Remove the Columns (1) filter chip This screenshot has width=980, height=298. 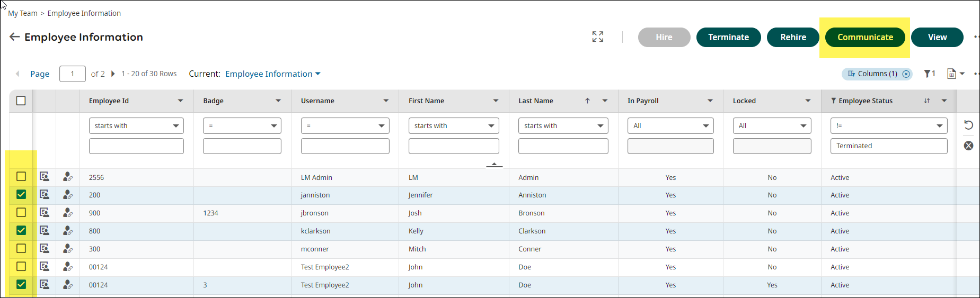(906, 74)
